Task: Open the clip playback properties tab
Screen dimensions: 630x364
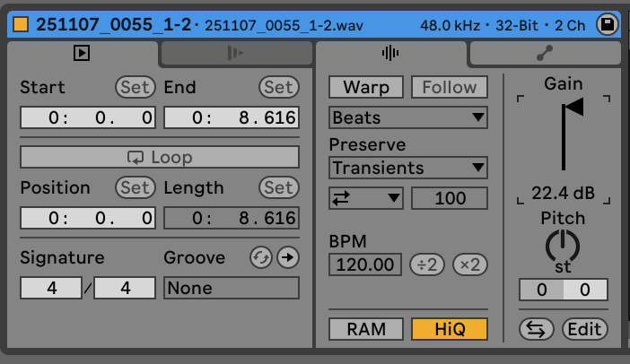Action: (82, 53)
